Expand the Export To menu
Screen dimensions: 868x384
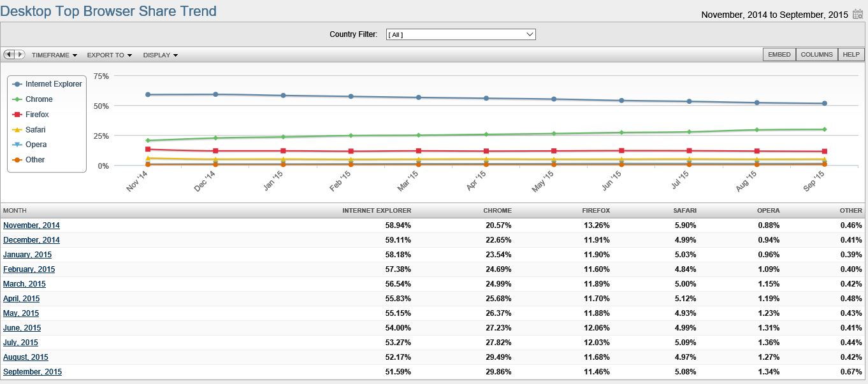coord(109,55)
